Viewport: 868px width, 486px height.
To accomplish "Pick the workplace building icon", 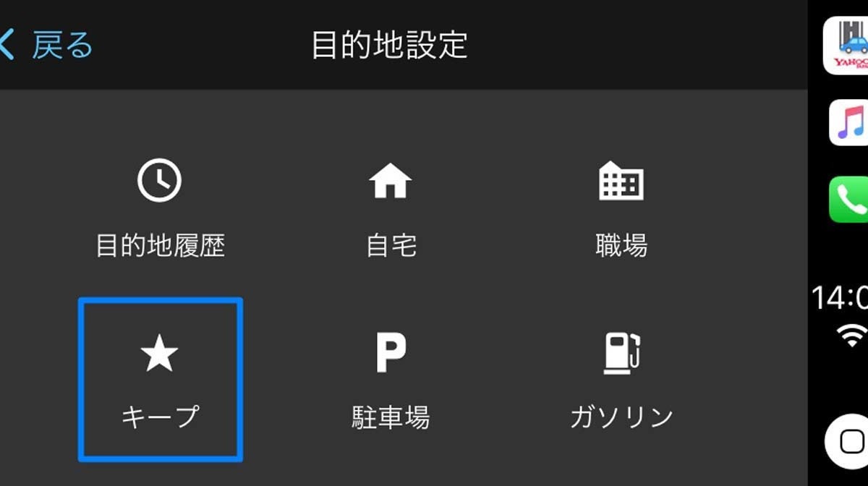I will pyautogui.click(x=621, y=180).
